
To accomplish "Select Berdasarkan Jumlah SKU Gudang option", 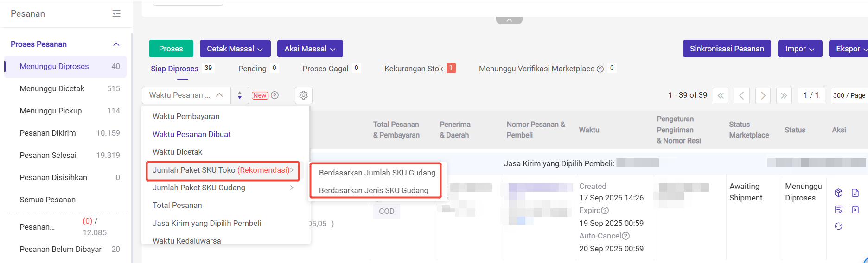I will click(x=377, y=173).
